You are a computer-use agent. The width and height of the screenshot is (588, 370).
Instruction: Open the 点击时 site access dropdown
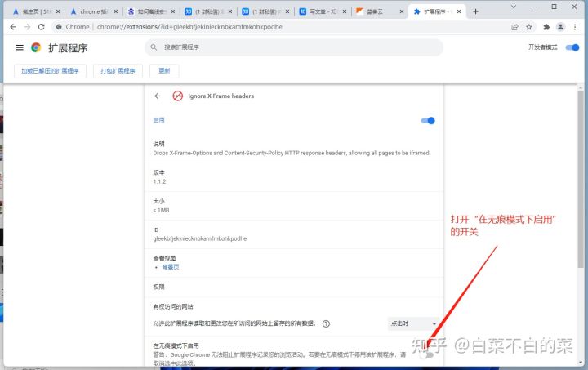[413, 323]
